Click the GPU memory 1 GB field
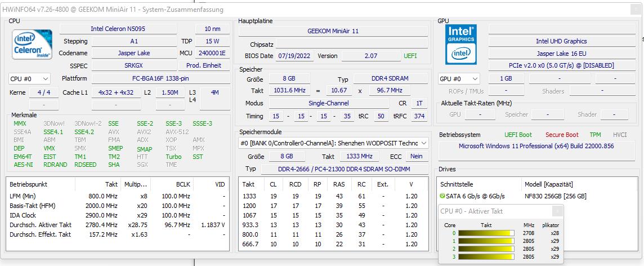The image size is (644, 266). (506, 78)
